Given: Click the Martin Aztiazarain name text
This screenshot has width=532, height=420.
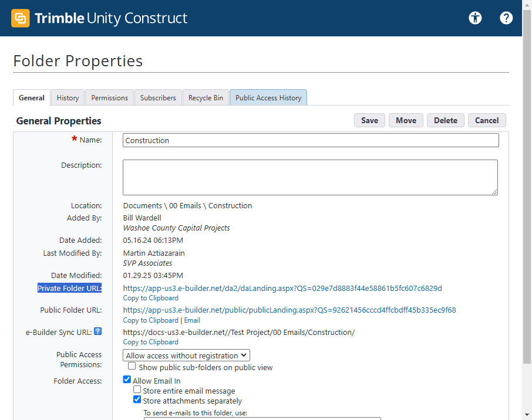Looking at the screenshot, I should tap(154, 253).
